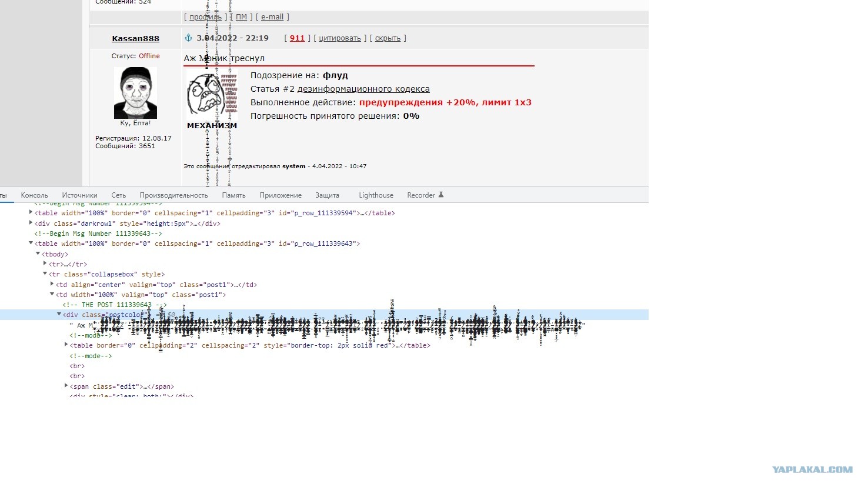The width and height of the screenshot is (868, 487).
Task: Click the red warning text 'предупреждения +20%, лимит 1х3'
Action: tap(445, 102)
